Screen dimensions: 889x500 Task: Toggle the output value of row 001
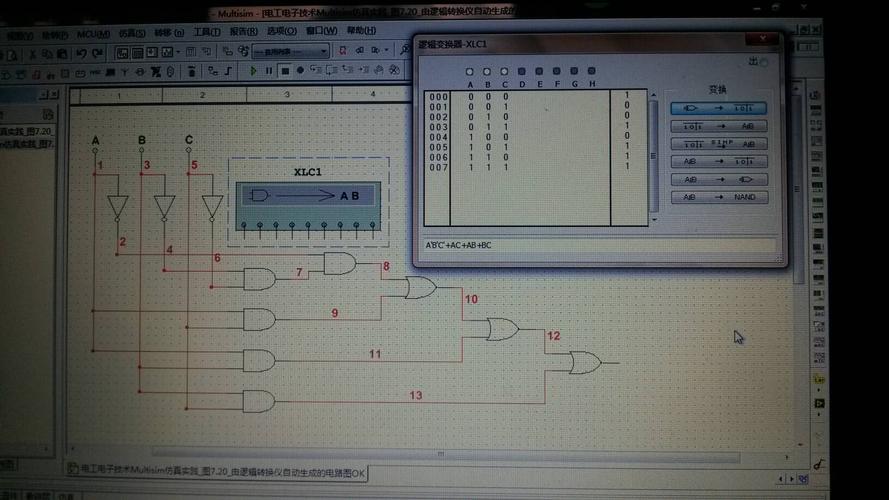pyautogui.click(x=627, y=105)
